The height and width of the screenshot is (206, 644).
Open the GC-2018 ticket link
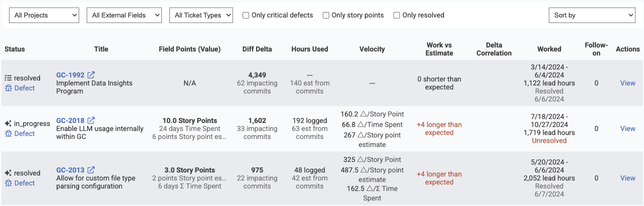click(x=70, y=120)
